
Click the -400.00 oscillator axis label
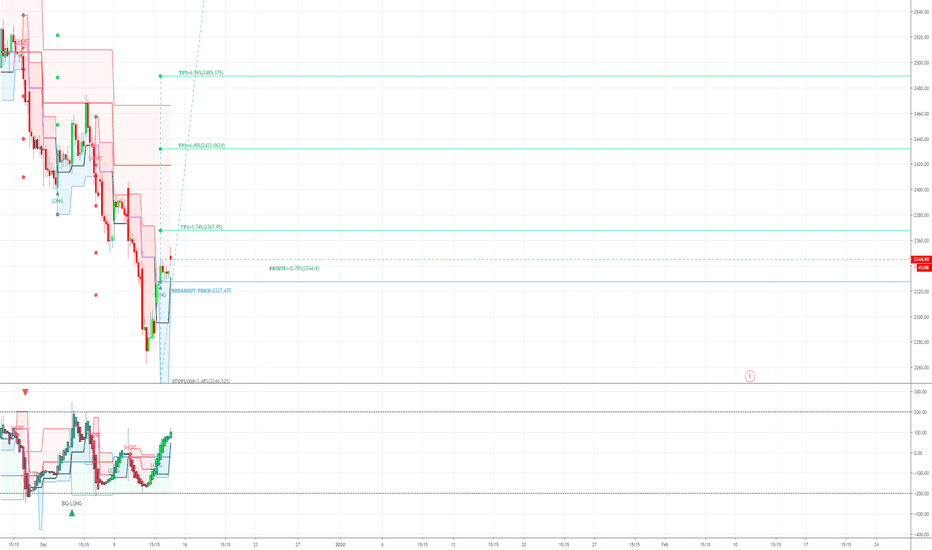click(x=921, y=535)
